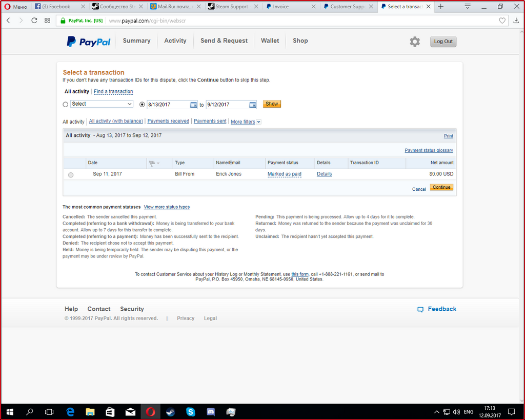
Task: Open Opera speed dial grid icon
Action: tap(47, 21)
